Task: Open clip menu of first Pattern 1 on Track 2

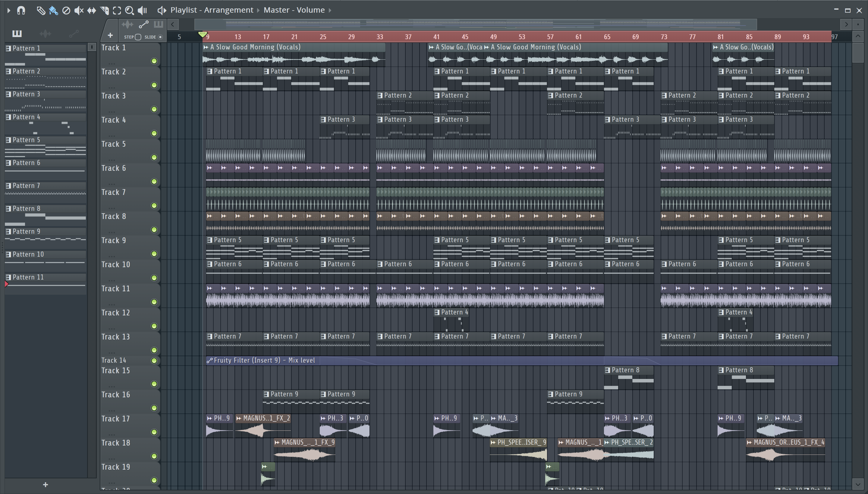Action: (x=209, y=71)
